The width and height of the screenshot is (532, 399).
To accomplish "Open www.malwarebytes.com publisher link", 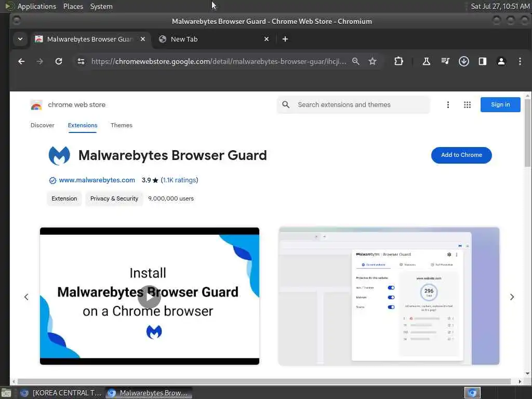I will tap(97, 180).
